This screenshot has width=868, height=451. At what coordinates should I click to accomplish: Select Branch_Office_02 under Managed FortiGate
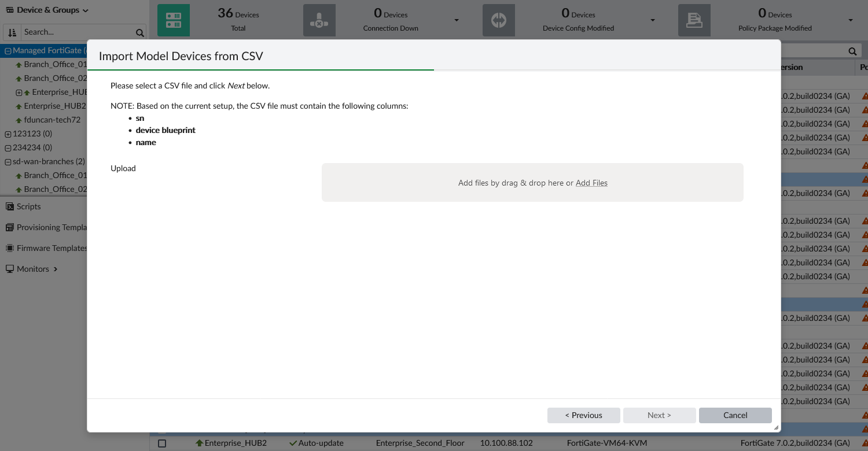pos(56,78)
